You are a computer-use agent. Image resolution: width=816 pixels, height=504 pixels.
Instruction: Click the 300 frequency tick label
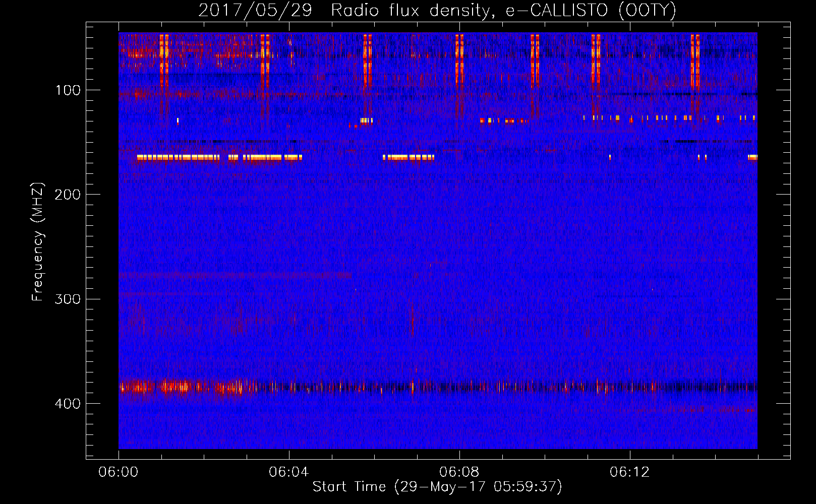(68, 299)
